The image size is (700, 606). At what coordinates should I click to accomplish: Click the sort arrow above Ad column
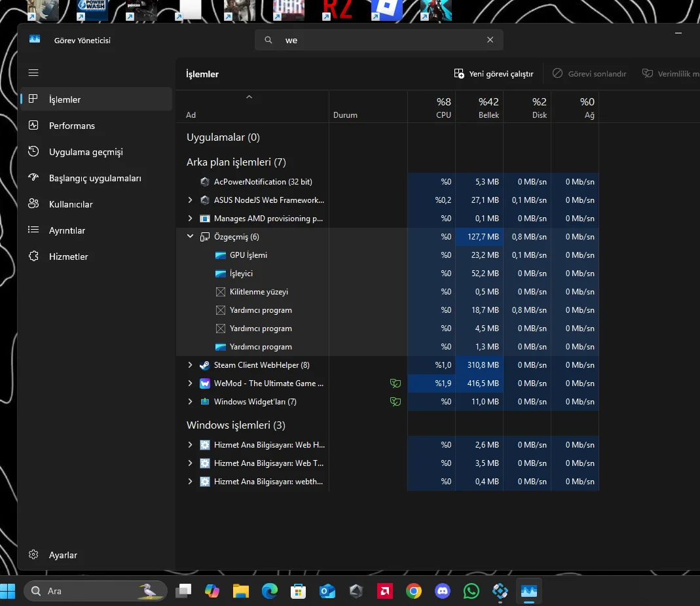[x=249, y=97]
